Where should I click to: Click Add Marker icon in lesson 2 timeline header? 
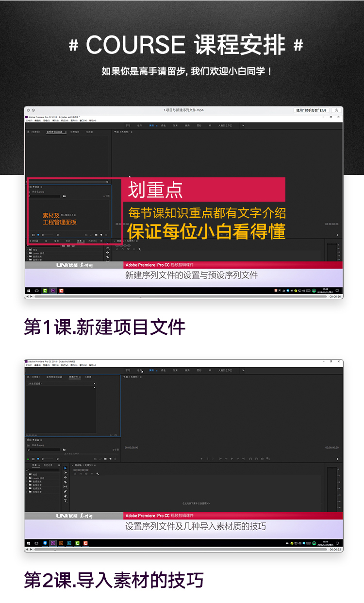[x=92, y=474]
